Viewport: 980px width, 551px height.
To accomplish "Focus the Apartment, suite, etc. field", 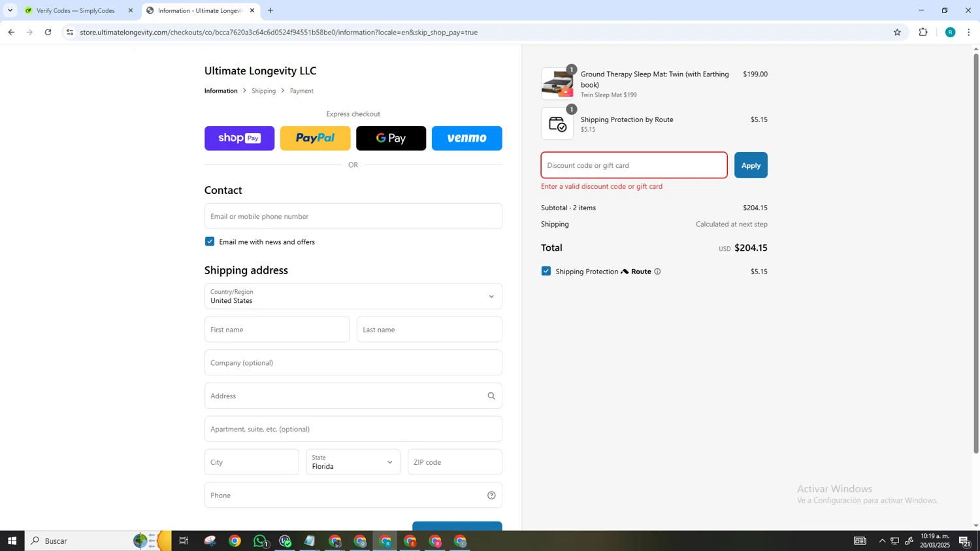I will (x=353, y=429).
